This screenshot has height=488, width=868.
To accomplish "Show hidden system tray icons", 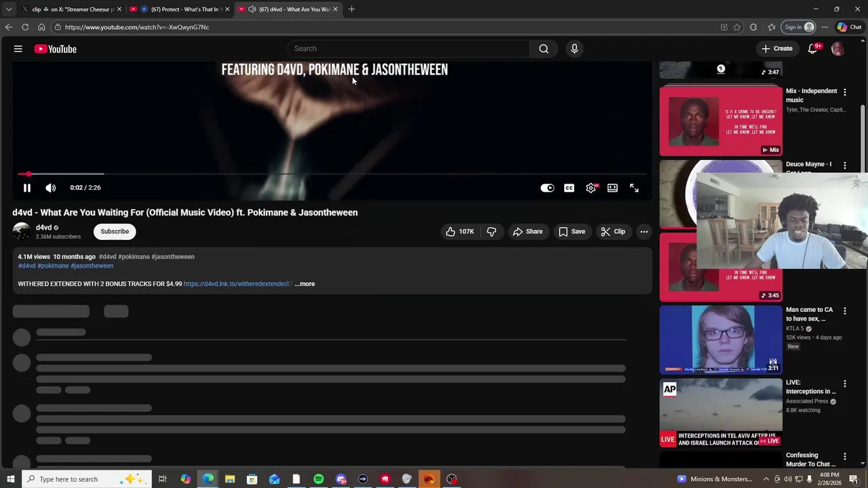I will [x=766, y=479].
